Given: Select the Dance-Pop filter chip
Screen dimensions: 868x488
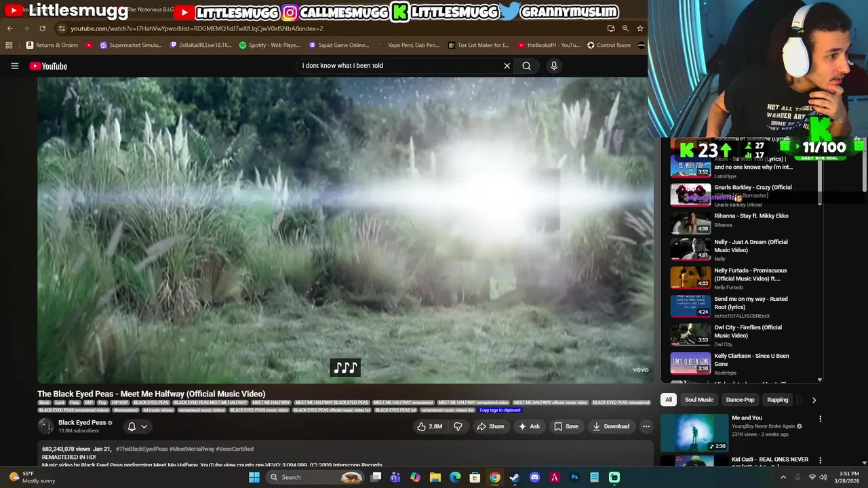Looking at the screenshot, I should coord(740,400).
